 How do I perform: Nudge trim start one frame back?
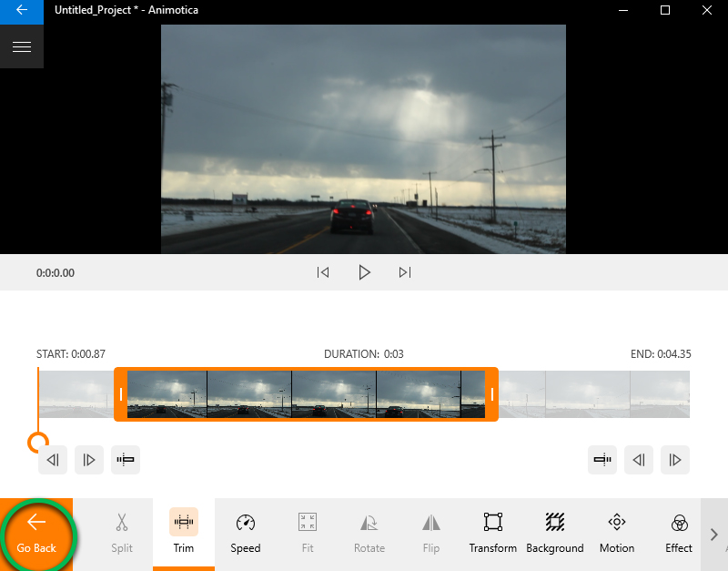pos(53,460)
